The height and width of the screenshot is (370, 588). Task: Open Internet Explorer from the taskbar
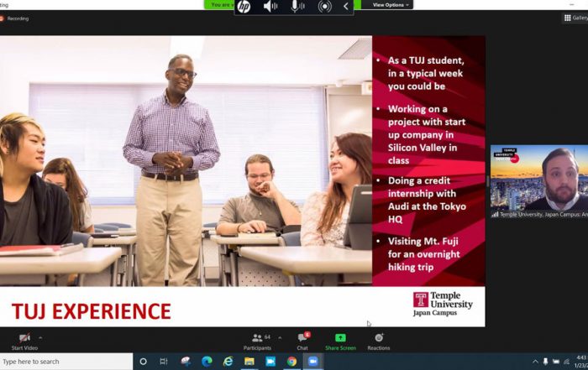[228, 362]
